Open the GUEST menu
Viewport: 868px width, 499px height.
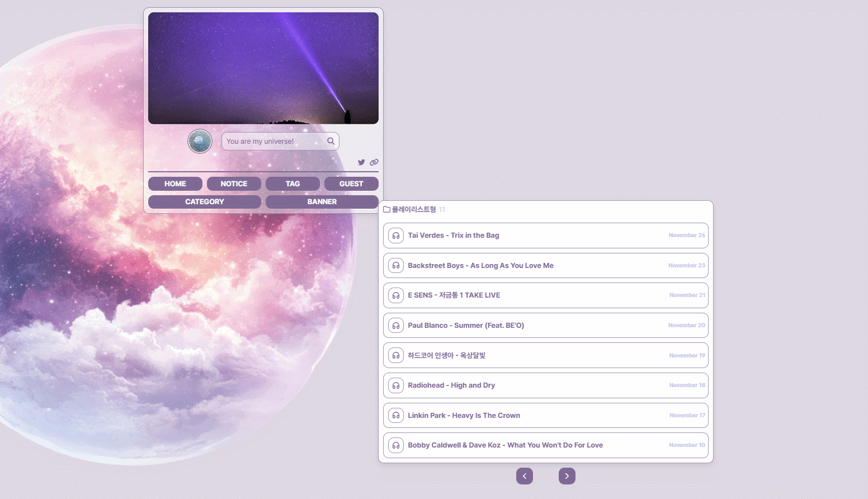[x=351, y=183]
